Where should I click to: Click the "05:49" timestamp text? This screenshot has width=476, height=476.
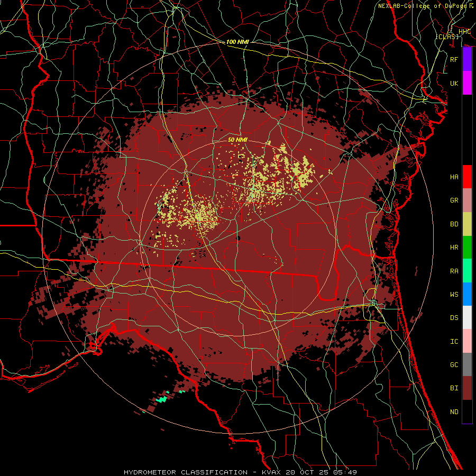(x=346, y=472)
